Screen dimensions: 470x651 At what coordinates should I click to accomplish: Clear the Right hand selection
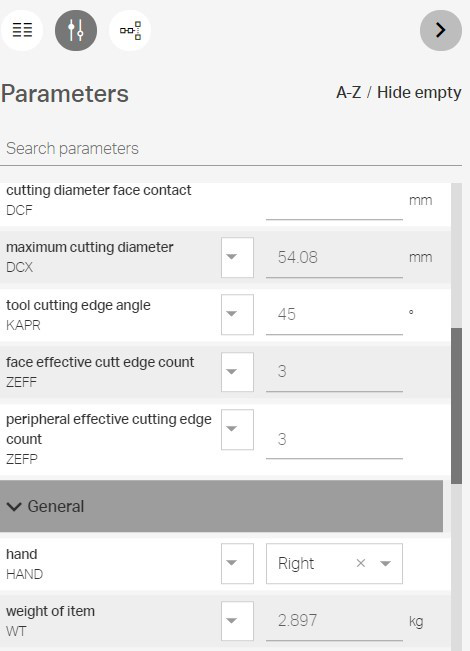(361, 563)
